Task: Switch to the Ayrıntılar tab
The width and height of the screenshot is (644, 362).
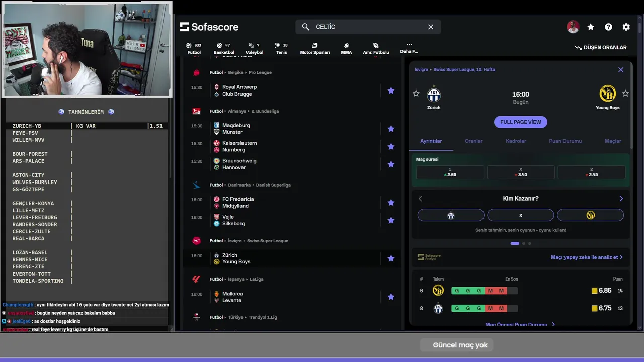Action: tap(431, 141)
